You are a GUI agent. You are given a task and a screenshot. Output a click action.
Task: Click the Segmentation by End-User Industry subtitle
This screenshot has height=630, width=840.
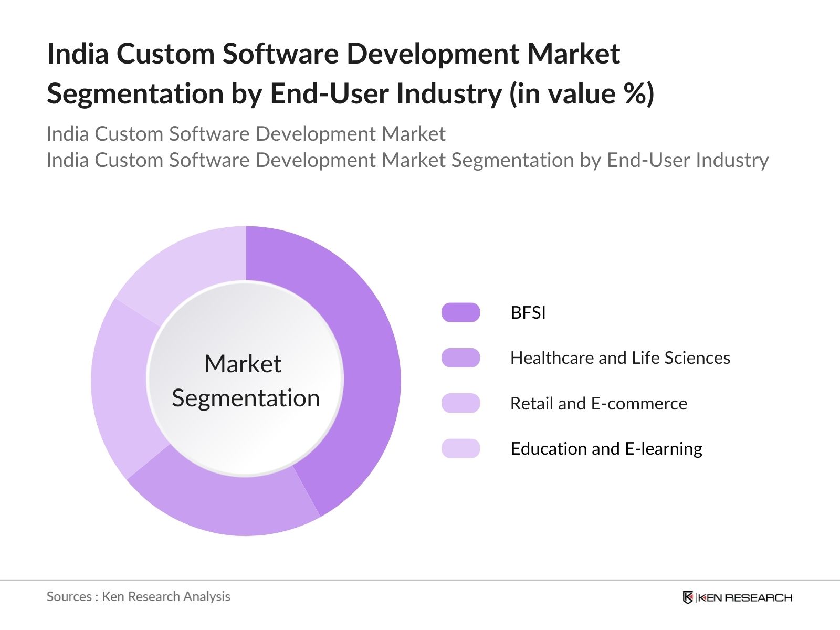point(409,160)
